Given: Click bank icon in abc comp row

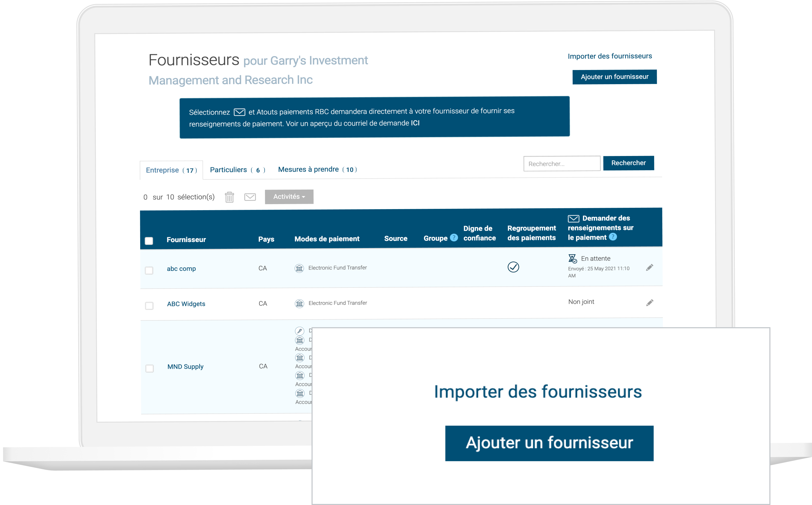Looking at the screenshot, I should point(299,268).
